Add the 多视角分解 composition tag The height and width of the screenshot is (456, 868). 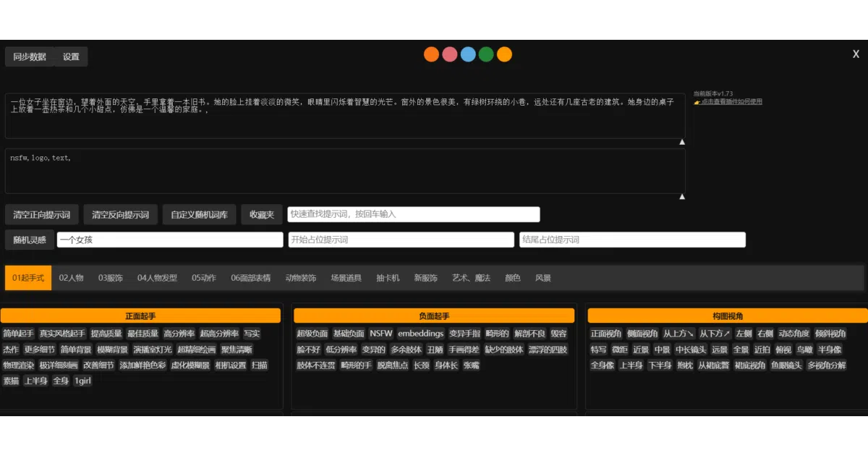(x=827, y=366)
